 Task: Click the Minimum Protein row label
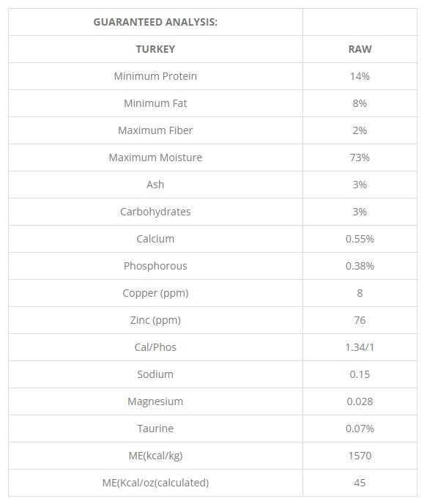tap(155, 76)
